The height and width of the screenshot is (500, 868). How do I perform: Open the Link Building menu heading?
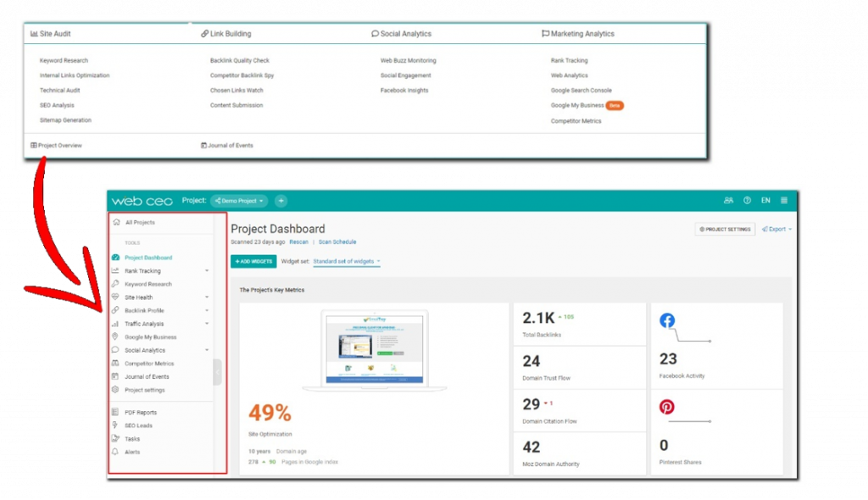coord(225,34)
